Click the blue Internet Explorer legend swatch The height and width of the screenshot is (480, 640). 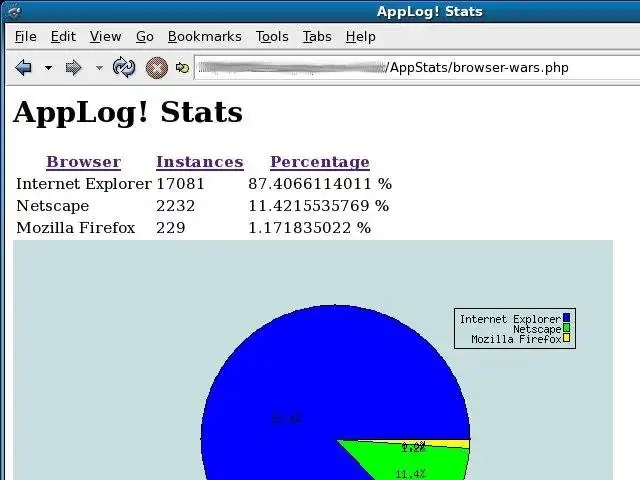tap(566, 318)
